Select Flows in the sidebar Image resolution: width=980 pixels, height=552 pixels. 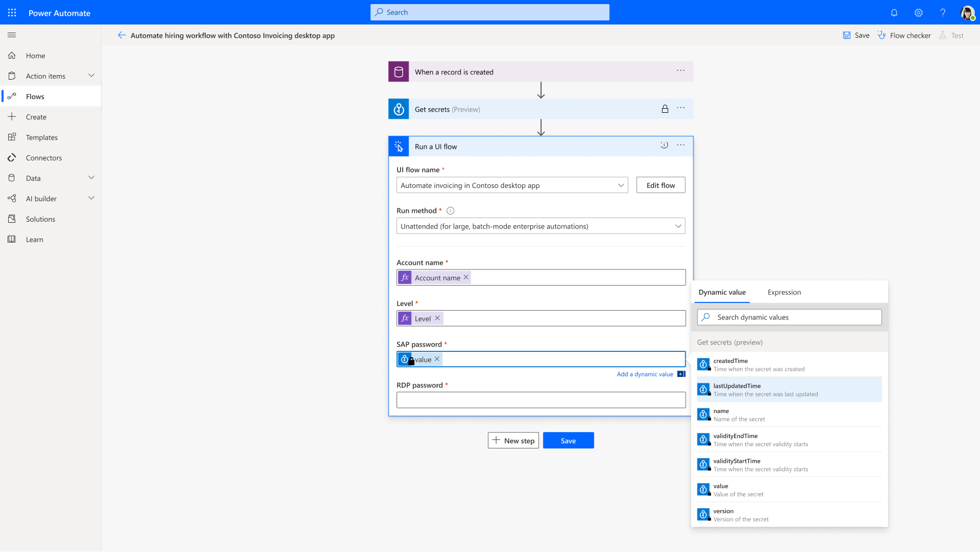51,97
